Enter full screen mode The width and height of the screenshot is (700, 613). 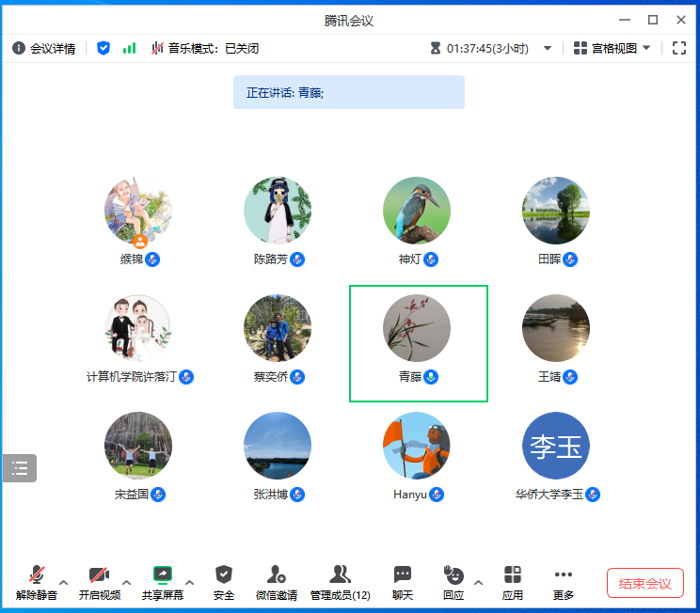[x=679, y=48]
